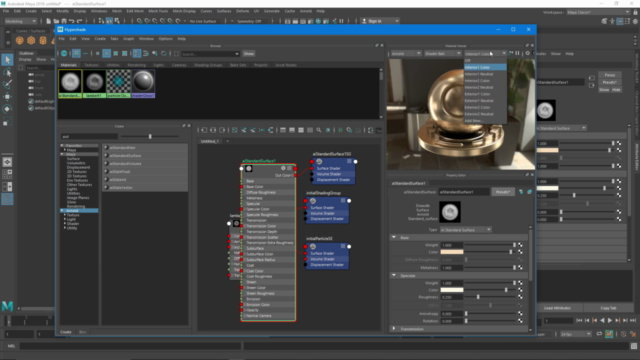Select the shaderGlow1 material swatch
The image size is (640, 360).
(x=143, y=84)
